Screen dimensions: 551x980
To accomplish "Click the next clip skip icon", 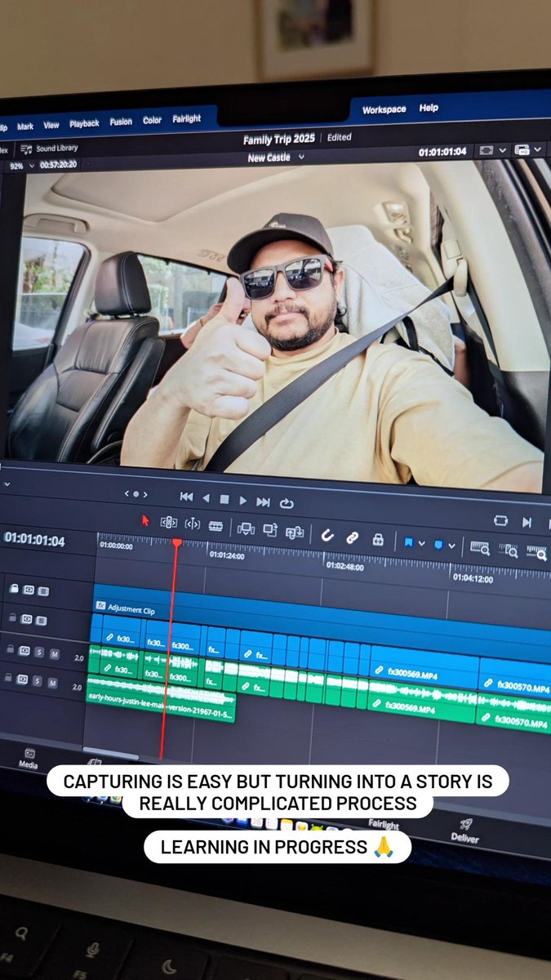I will click(527, 523).
